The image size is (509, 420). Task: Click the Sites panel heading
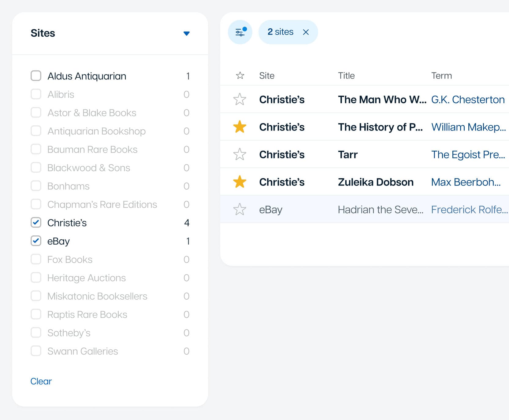(x=43, y=33)
